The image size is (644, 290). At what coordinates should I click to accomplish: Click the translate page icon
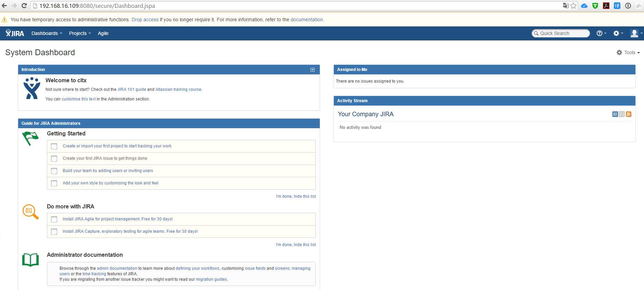(566, 5)
